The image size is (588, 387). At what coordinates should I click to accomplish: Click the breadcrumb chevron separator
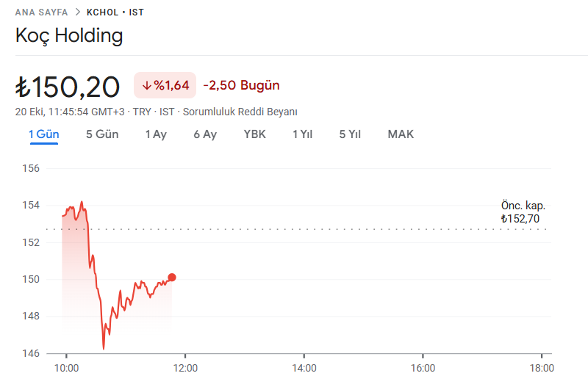[77, 12]
